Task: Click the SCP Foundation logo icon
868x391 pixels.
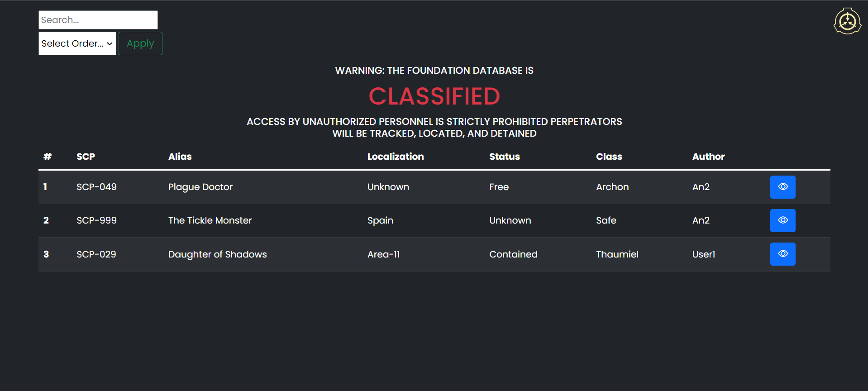Action: click(847, 21)
